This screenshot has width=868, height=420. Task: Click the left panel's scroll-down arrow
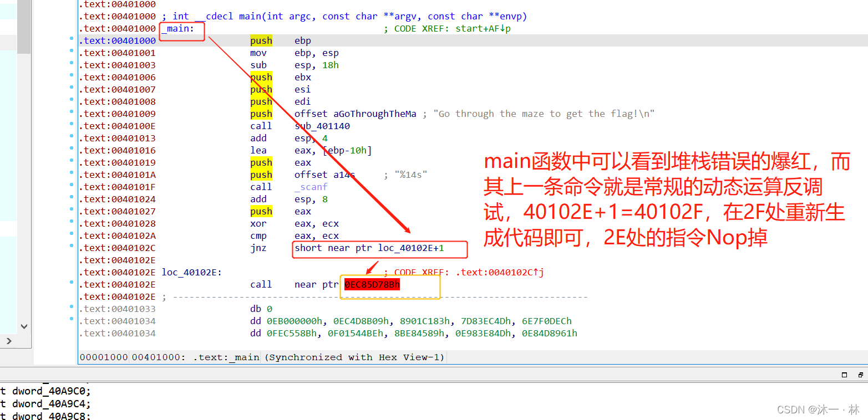click(x=23, y=327)
